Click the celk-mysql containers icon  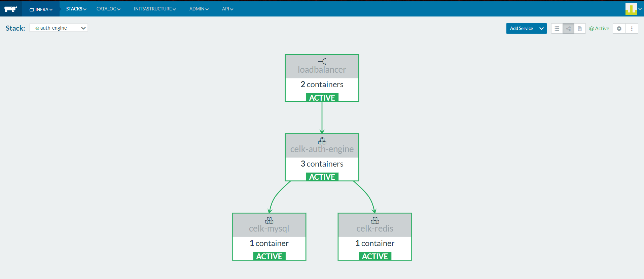click(x=269, y=220)
